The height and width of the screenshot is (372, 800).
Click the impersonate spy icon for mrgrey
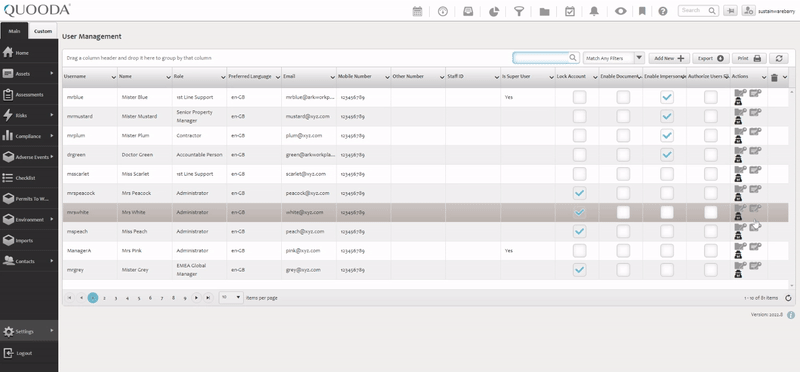738,275
